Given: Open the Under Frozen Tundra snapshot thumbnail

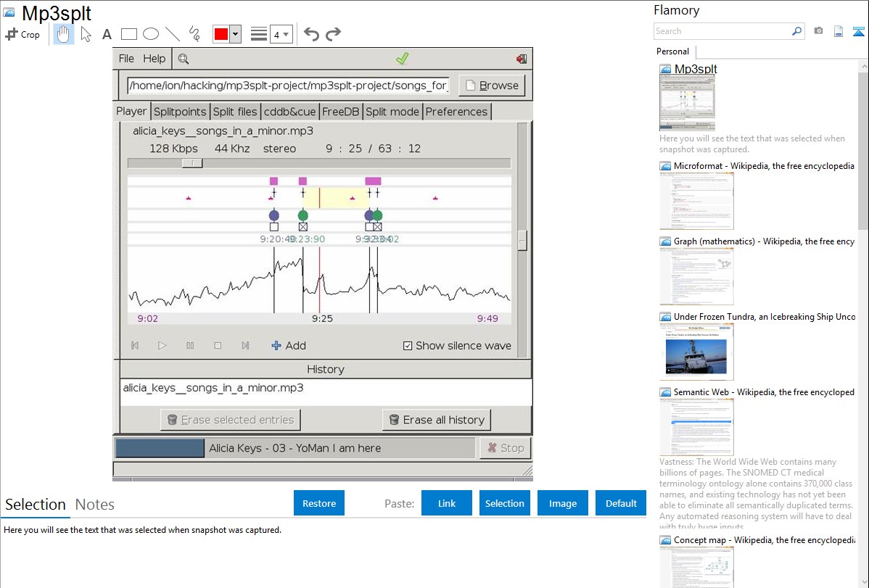Looking at the screenshot, I should (x=696, y=351).
